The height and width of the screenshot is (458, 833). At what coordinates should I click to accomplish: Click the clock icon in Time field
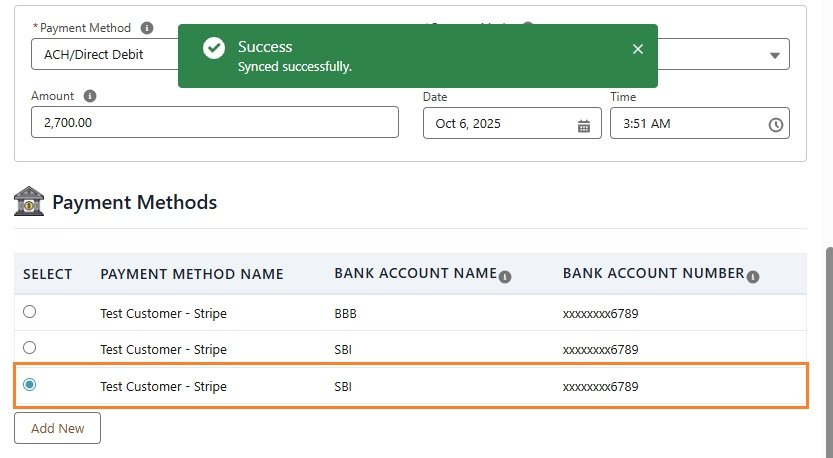point(775,125)
